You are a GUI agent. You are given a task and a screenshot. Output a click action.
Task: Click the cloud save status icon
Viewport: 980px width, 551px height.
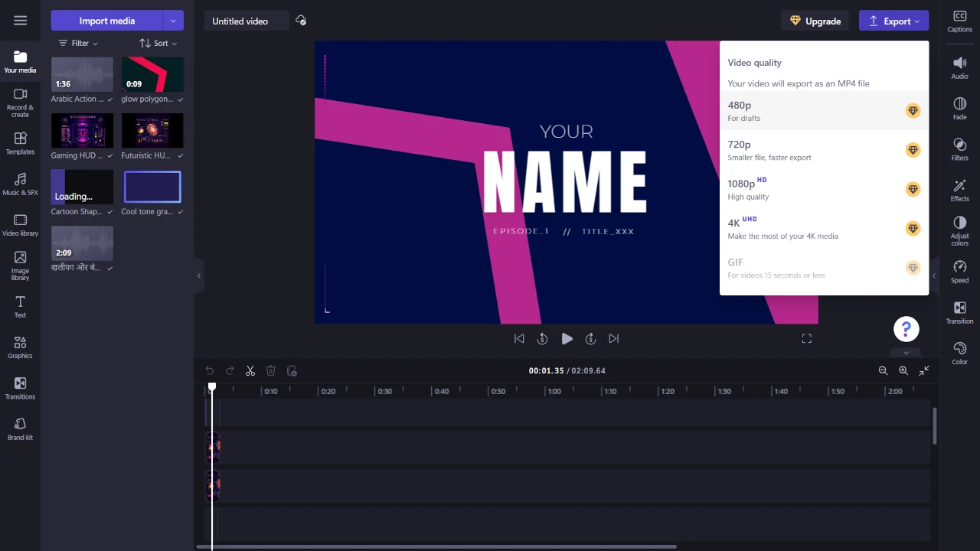(x=301, y=21)
